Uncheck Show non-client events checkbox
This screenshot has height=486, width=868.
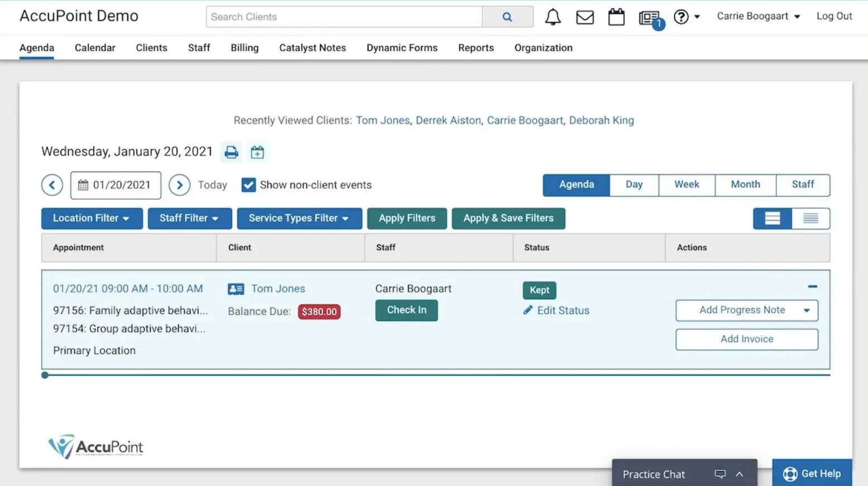(248, 185)
